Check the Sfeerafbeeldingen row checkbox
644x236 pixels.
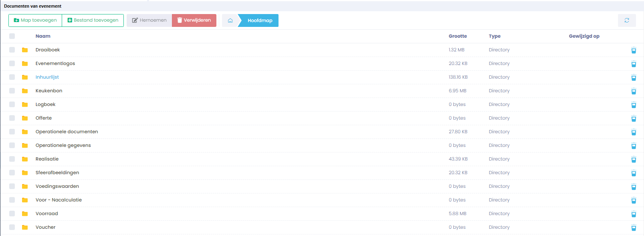coord(12,173)
